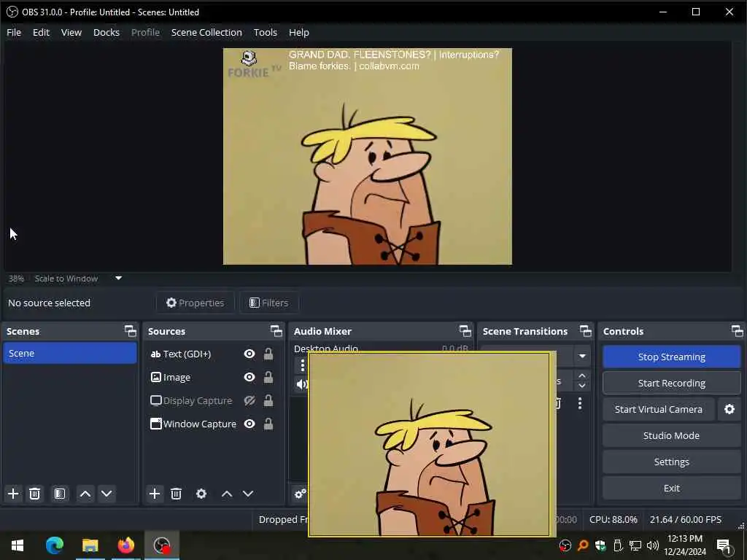Open notification center icon
The height and width of the screenshot is (560, 747).
724,546
